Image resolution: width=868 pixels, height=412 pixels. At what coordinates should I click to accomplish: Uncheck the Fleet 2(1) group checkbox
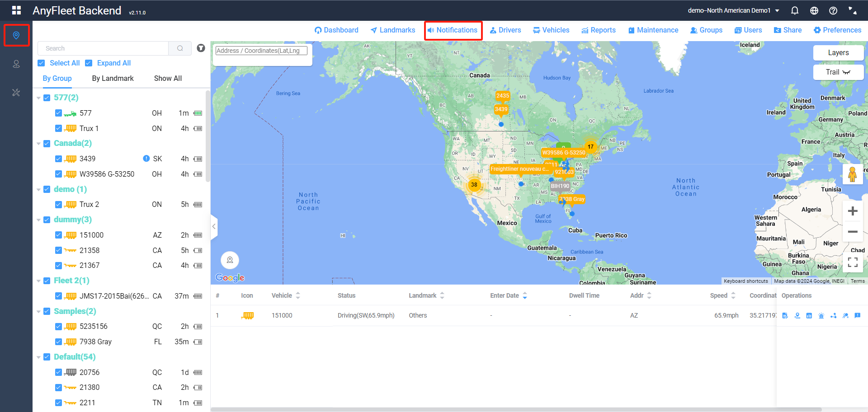click(x=47, y=281)
